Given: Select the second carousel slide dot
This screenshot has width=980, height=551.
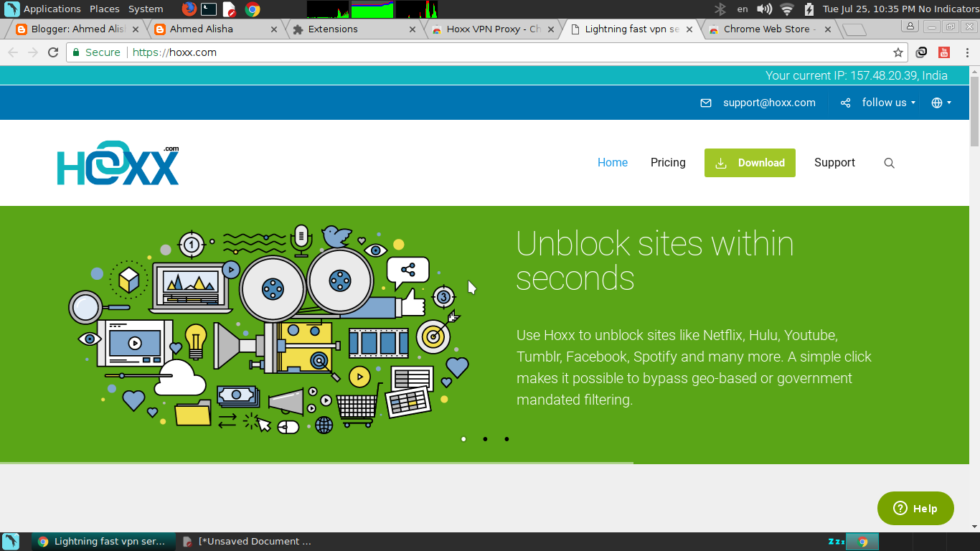Looking at the screenshot, I should 485,439.
